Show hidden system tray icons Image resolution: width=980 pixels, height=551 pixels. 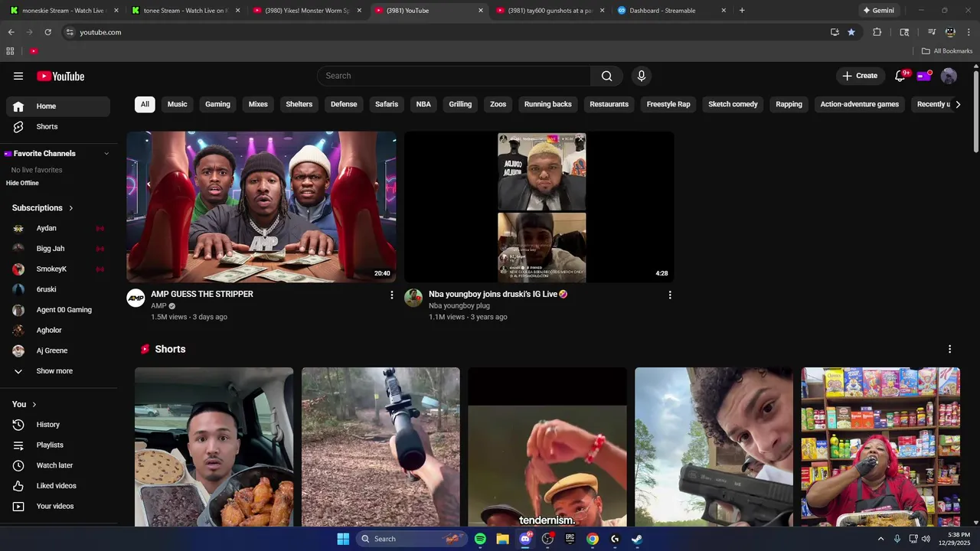tap(880, 539)
